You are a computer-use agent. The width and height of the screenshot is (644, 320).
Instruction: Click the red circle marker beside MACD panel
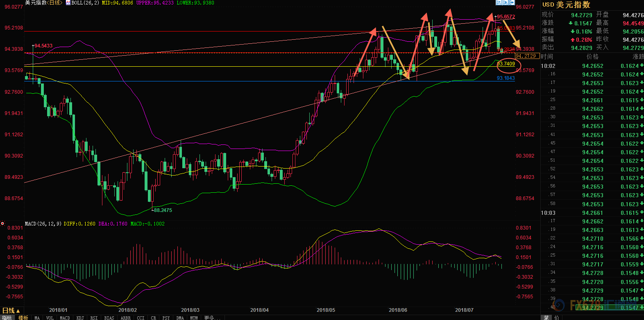tap(2, 223)
